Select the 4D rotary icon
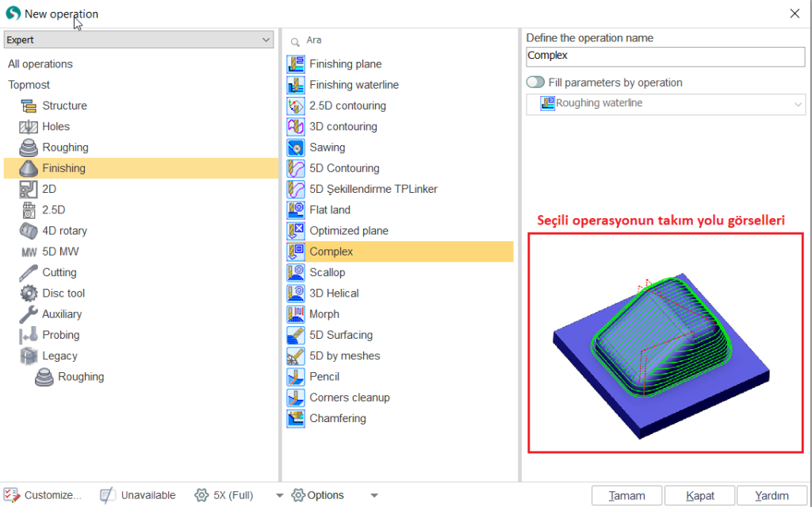The height and width of the screenshot is (507, 812). tap(29, 231)
